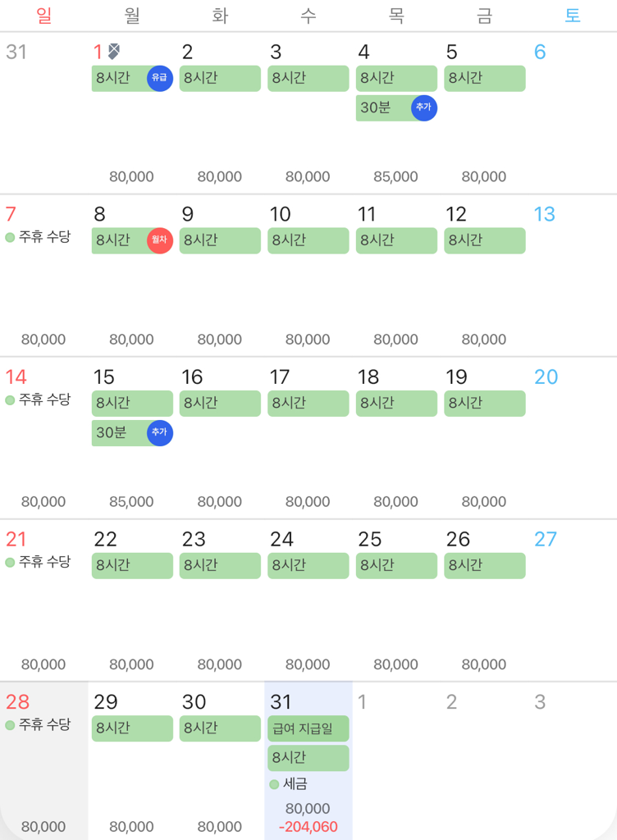Open the 급여 지급일 entry on day 31
The width and height of the screenshot is (617, 840).
click(308, 728)
